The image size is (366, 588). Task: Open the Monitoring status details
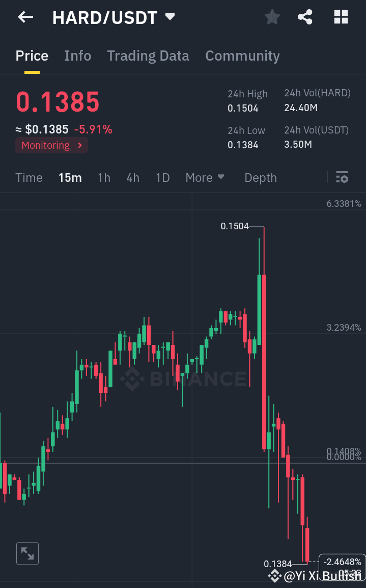(51, 145)
